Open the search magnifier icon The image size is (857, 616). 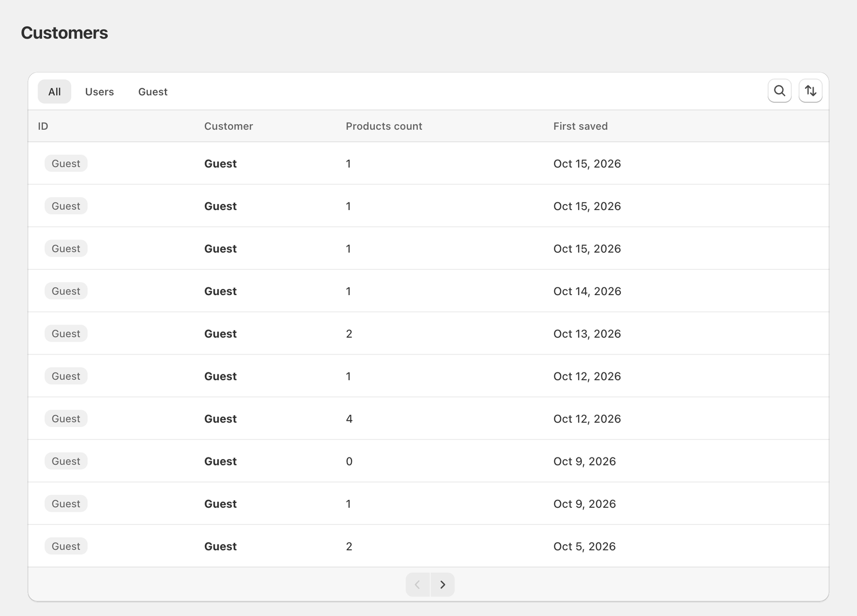[x=779, y=91]
